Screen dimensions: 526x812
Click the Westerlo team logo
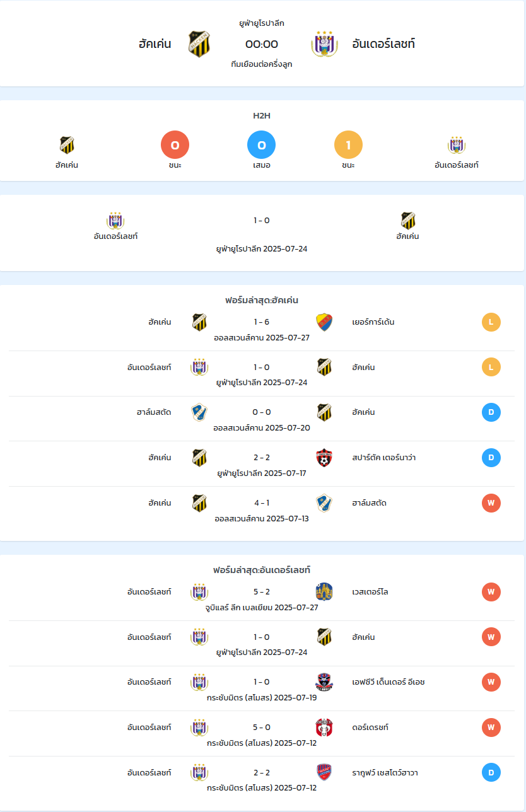coord(324,592)
